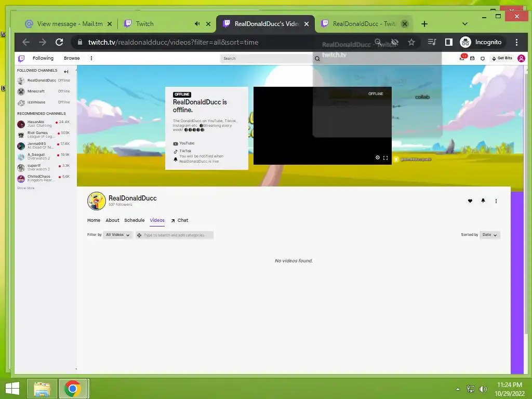Click the Twitch search field
This screenshot has height=399, width=532.
point(267,58)
